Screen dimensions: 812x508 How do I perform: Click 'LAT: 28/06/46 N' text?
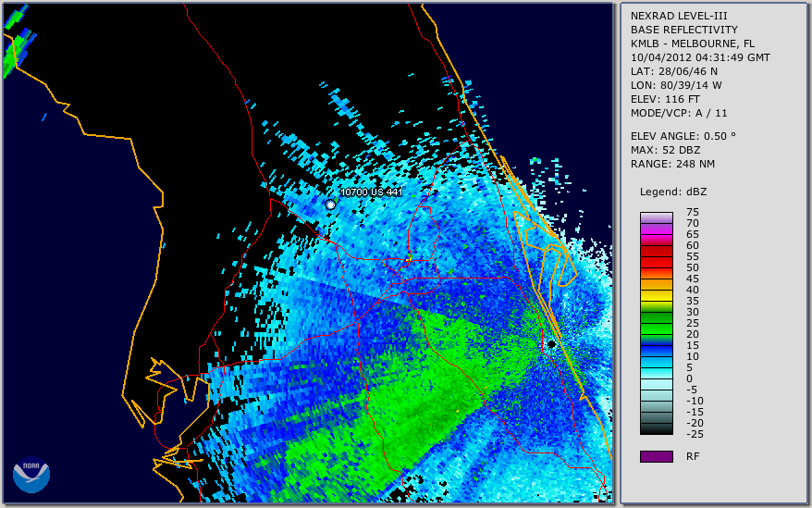[x=673, y=71]
